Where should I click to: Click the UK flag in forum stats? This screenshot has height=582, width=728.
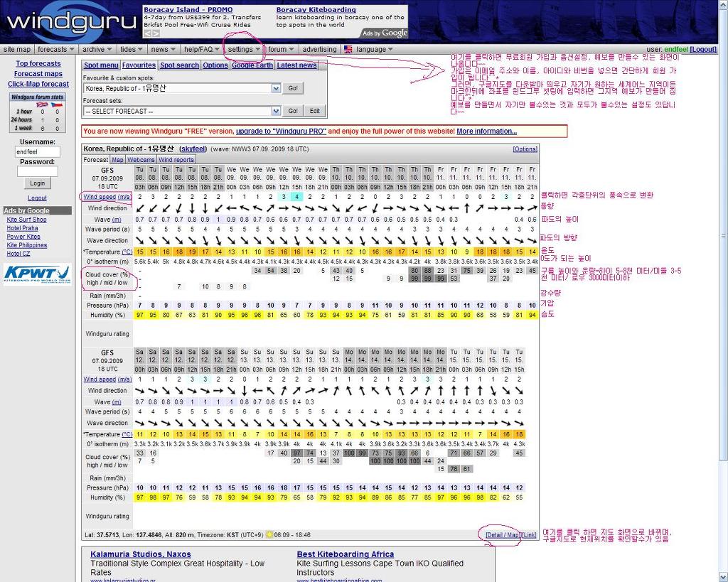42,104
